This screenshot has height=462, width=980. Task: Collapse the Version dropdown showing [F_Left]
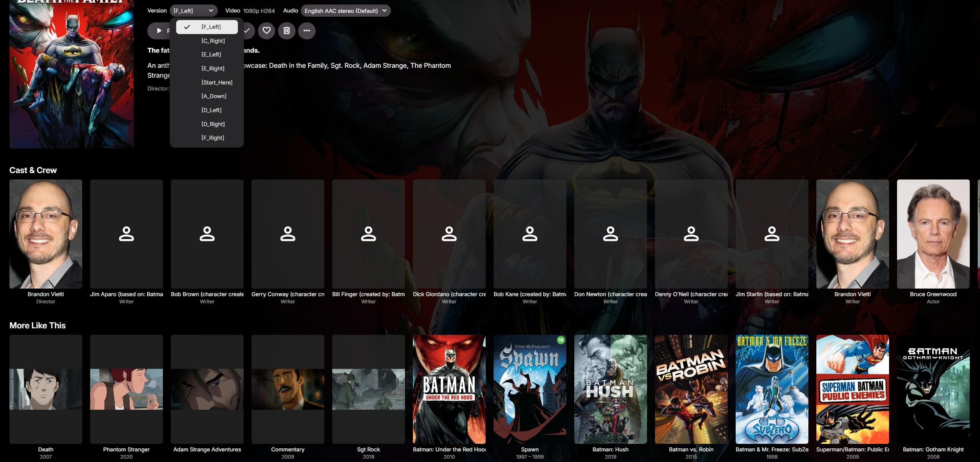194,11
